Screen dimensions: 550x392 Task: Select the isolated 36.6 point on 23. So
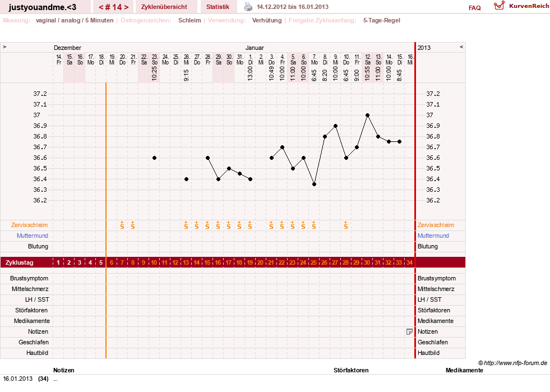[154, 158]
